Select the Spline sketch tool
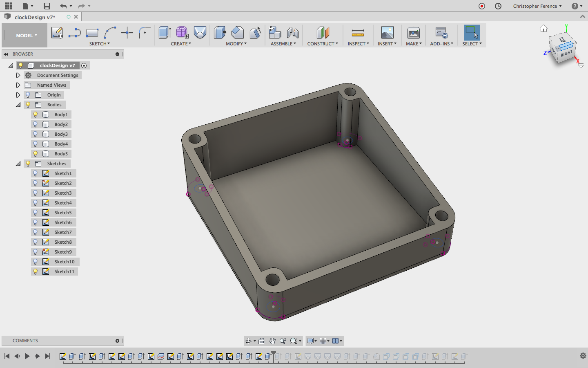The height and width of the screenshot is (368, 588). pyautogui.click(x=110, y=33)
